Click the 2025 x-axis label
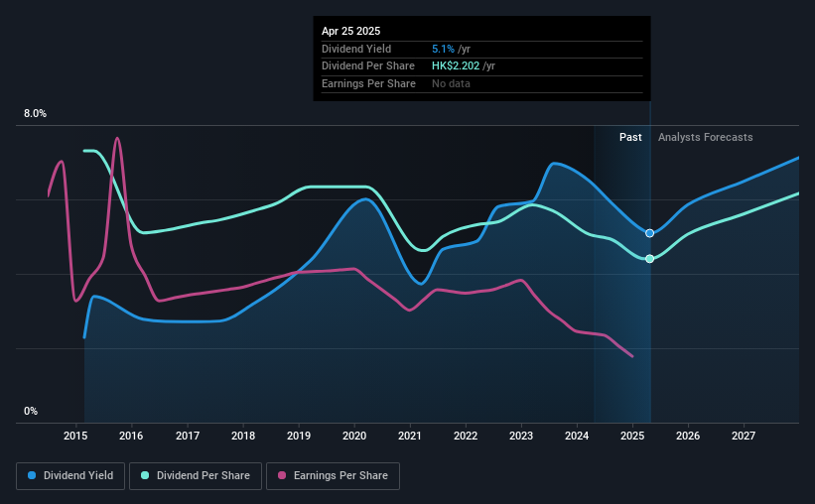Screen dimensions: 815x504 coord(632,436)
